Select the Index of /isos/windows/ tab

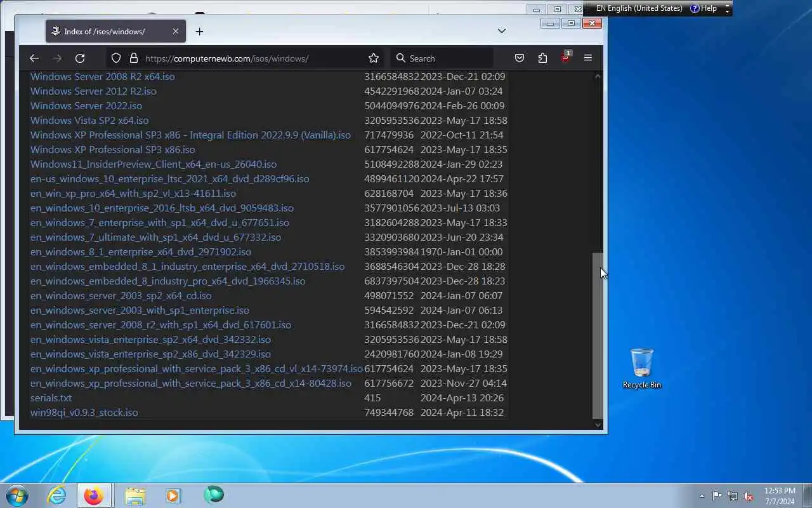pyautogui.click(x=115, y=31)
